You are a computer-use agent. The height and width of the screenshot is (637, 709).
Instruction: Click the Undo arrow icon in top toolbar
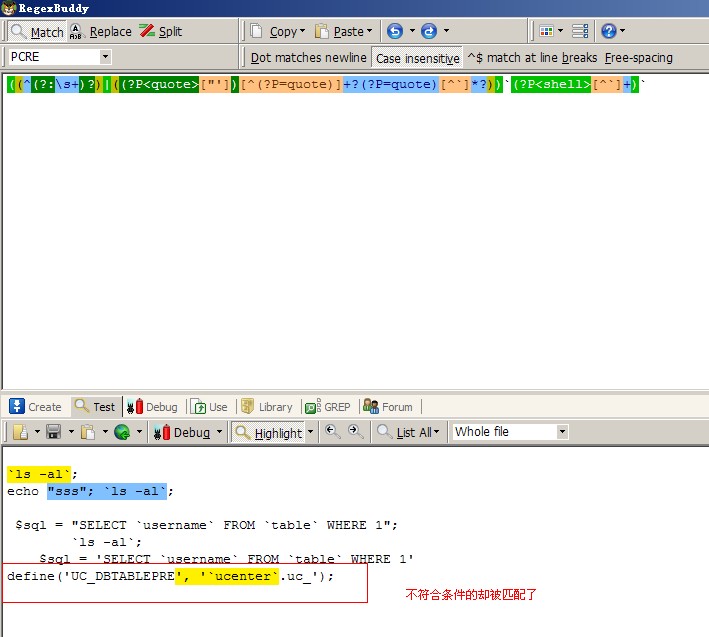coord(394,31)
